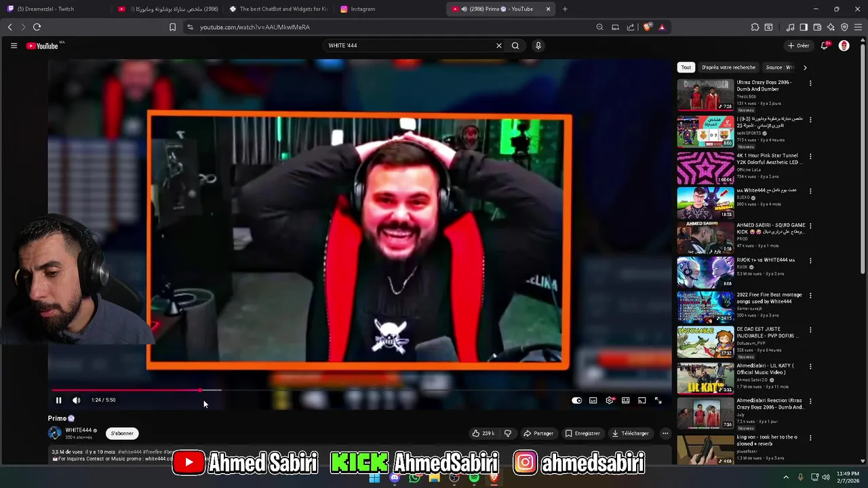Open options for RUOK vs WHITE444 video
This screenshot has height=488, width=868.
[810, 261]
